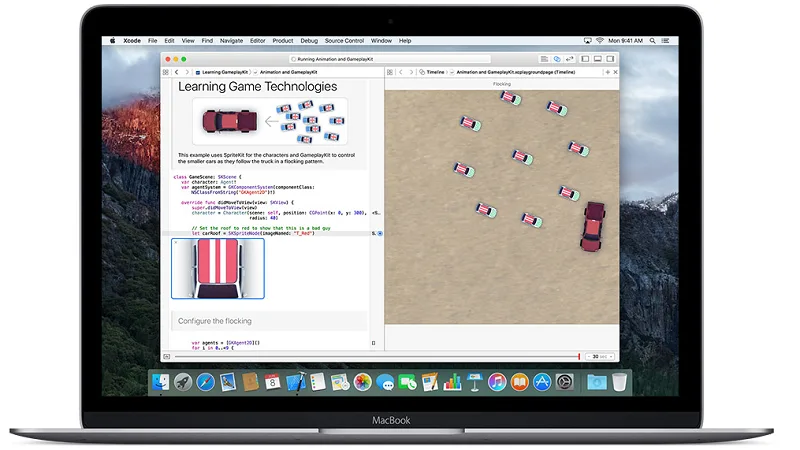Open Photos from the Dock

(x=362, y=382)
